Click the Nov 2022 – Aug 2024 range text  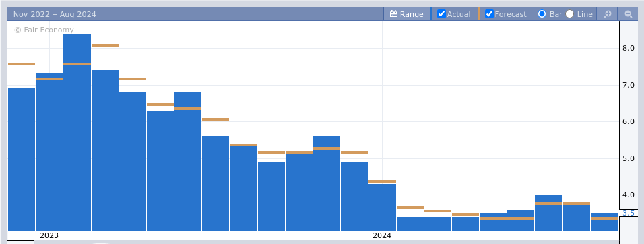[x=55, y=14]
